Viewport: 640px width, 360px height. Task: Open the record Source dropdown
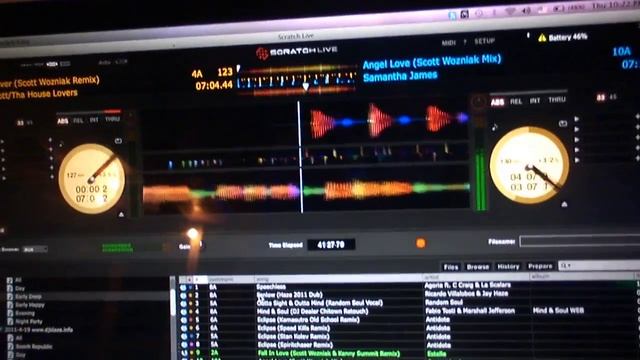click(x=35, y=249)
